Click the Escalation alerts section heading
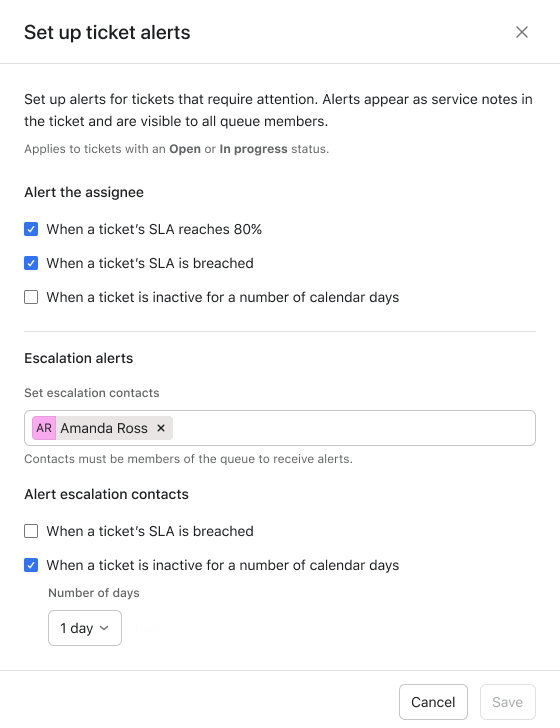The height and width of the screenshot is (728, 560). [x=78, y=358]
